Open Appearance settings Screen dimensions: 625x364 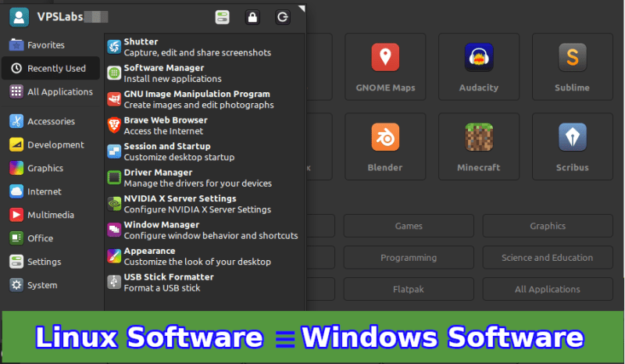(x=205, y=256)
